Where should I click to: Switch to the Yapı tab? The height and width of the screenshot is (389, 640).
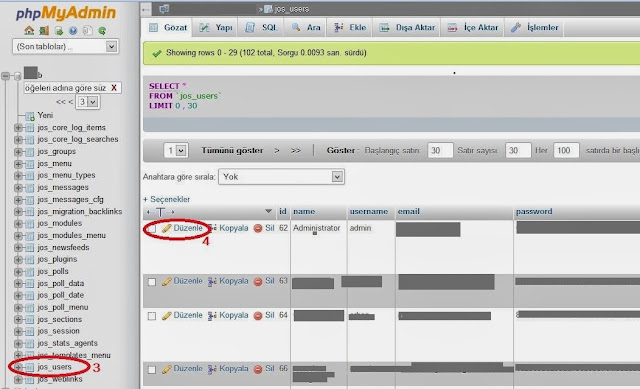216,28
